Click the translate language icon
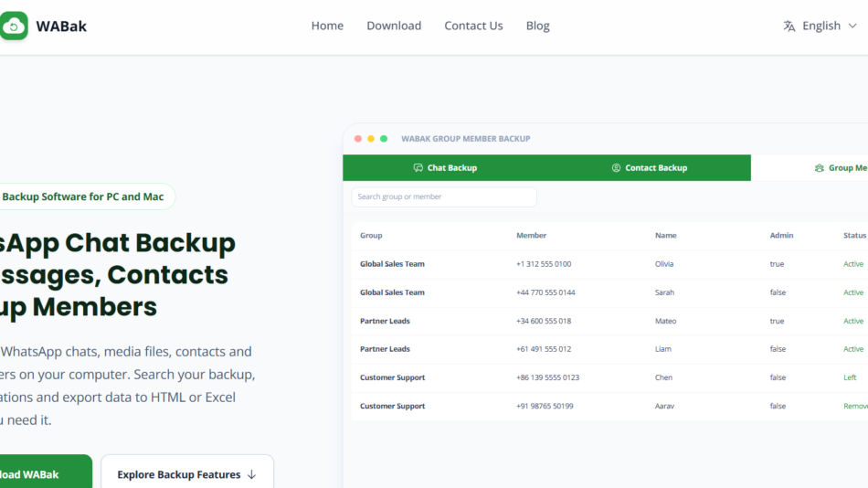868x488 pixels. (x=789, y=26)
